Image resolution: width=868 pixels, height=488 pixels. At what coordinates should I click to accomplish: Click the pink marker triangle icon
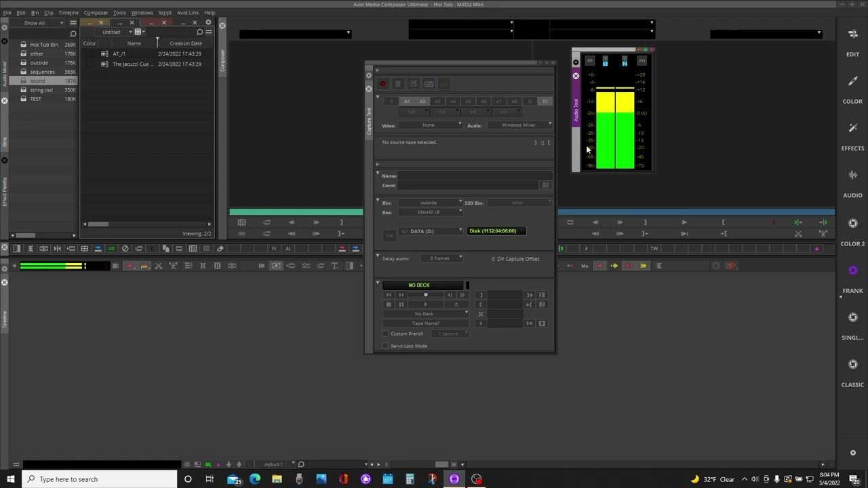point(816,249)
